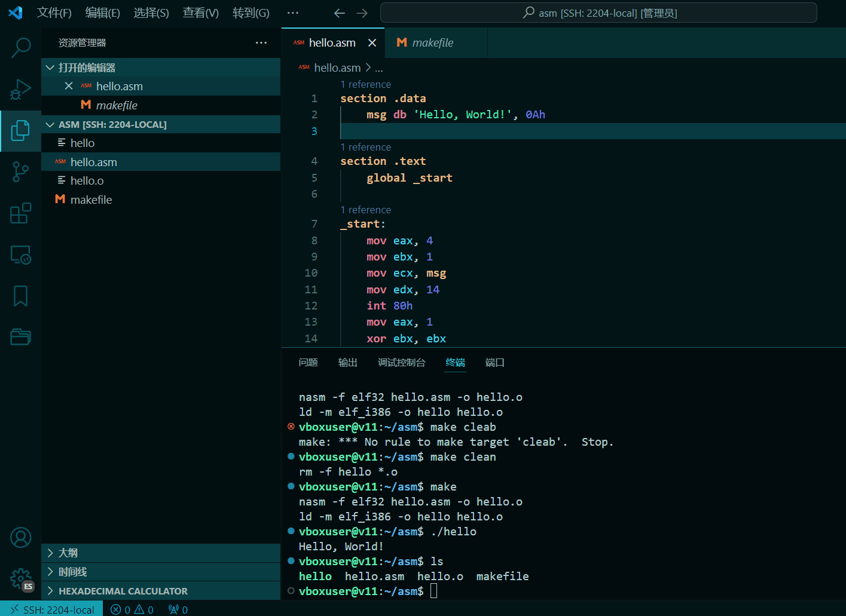Open the Accounts icon at the bottom
The width and height of the screenshot is (846, 616).
click(x=20, y=537)
